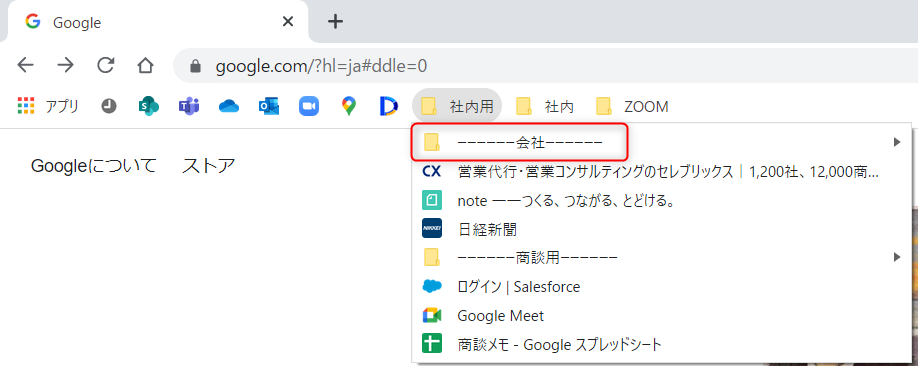Screen dimensions: 918x366
Task: Open the Outlook bookmark icon
Action: coord(269,106)
